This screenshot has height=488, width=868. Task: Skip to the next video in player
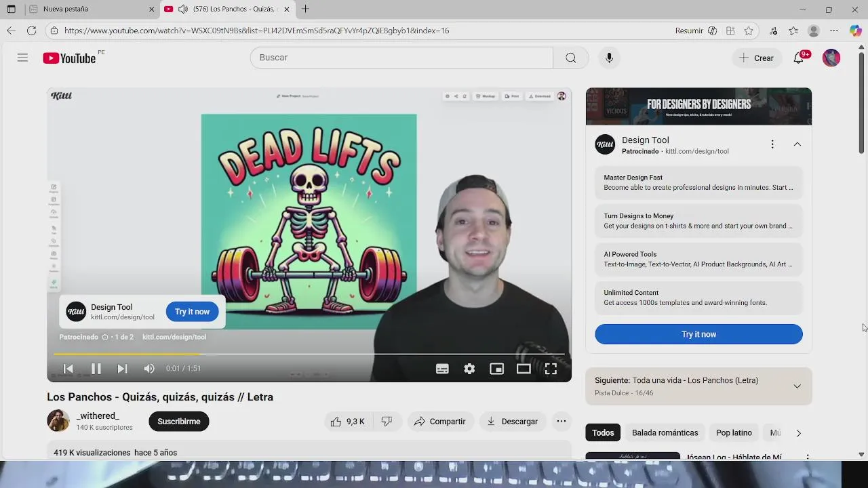[122, 369]
